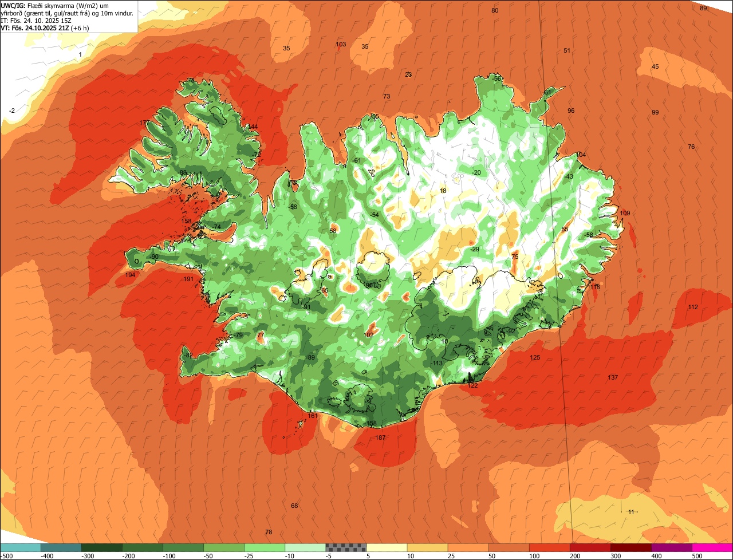Click the map value 161
733x560 pixels.
pos(313,416)
